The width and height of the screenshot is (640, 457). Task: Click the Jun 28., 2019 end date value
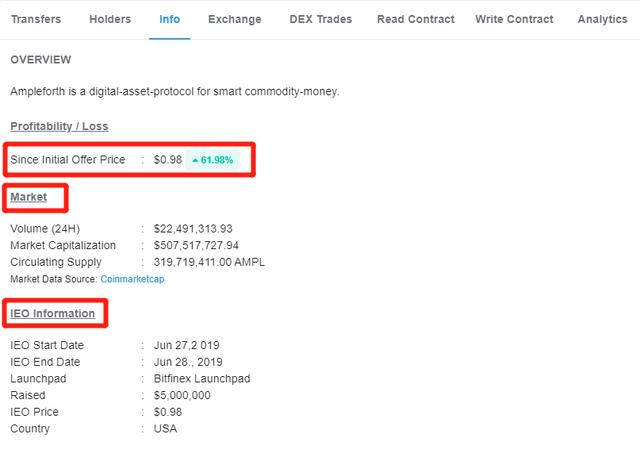[188, 362]
